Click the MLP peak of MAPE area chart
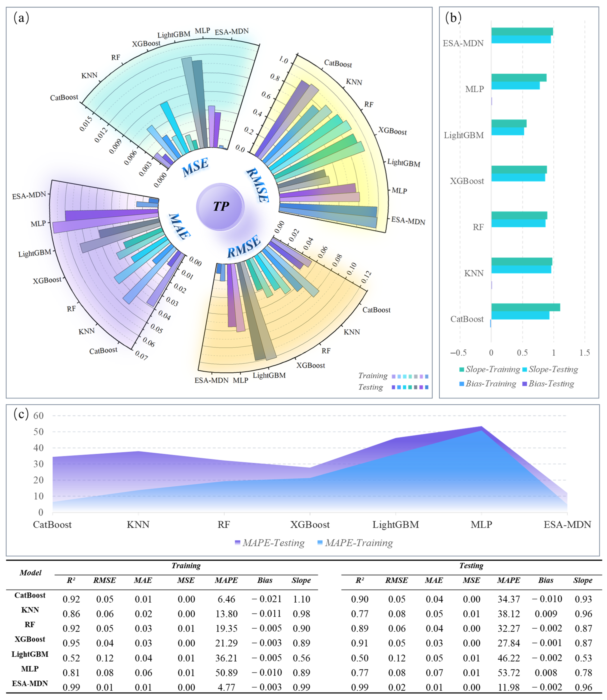The height and width of the screenshot is (700, 607). [x=481, y=428]
